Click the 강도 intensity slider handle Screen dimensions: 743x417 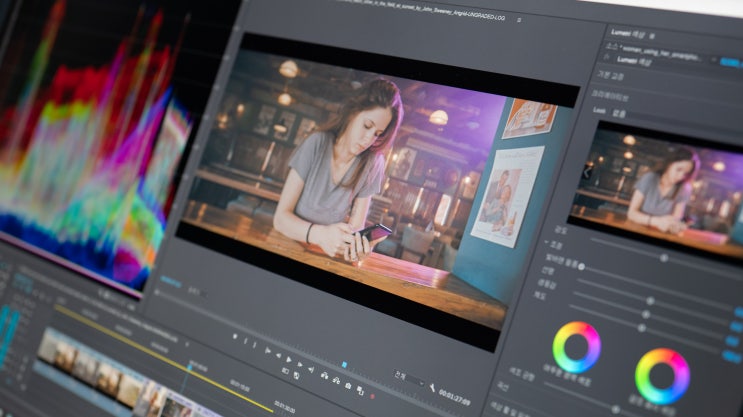coord(664,258)
